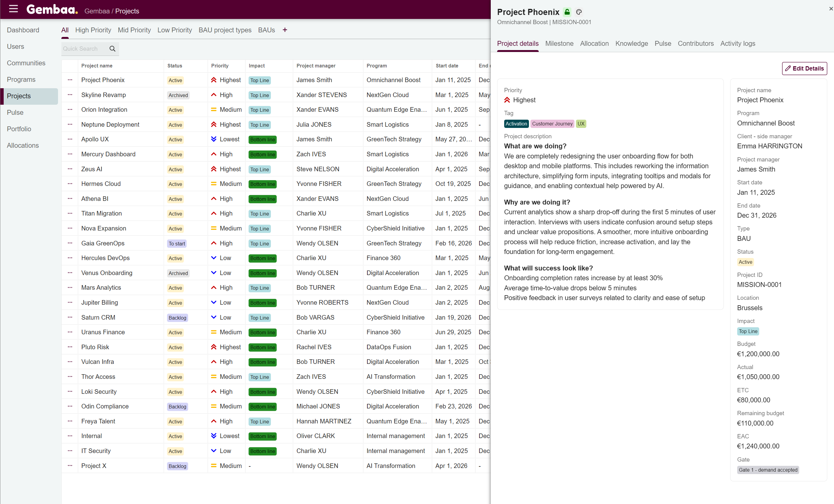This screenshot has height=504, width=834.
Task: Switch to the Milestone tab
Action: pos(559,44)
